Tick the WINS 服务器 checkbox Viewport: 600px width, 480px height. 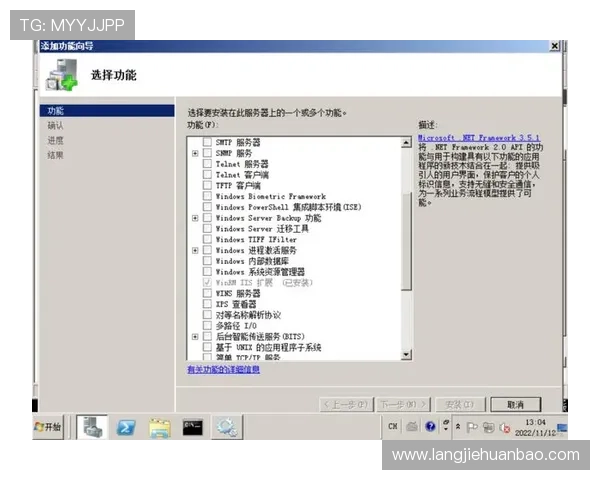(207, 293)
